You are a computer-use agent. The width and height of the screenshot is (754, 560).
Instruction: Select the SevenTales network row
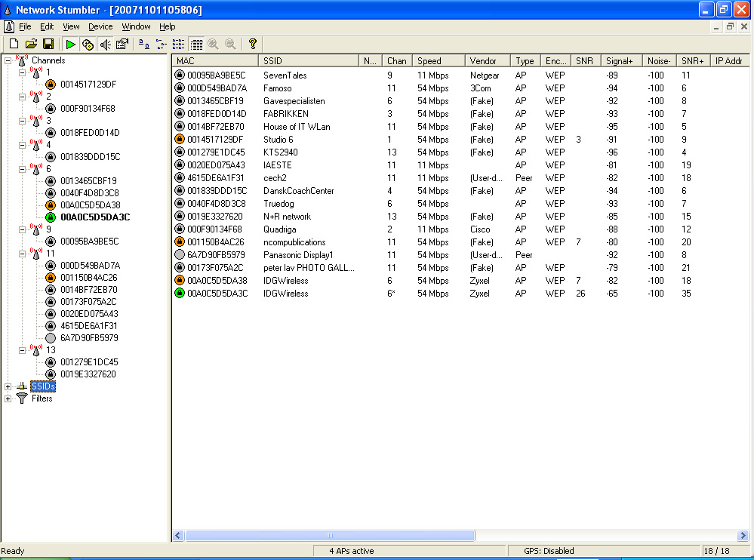click(x=285, y=75)
